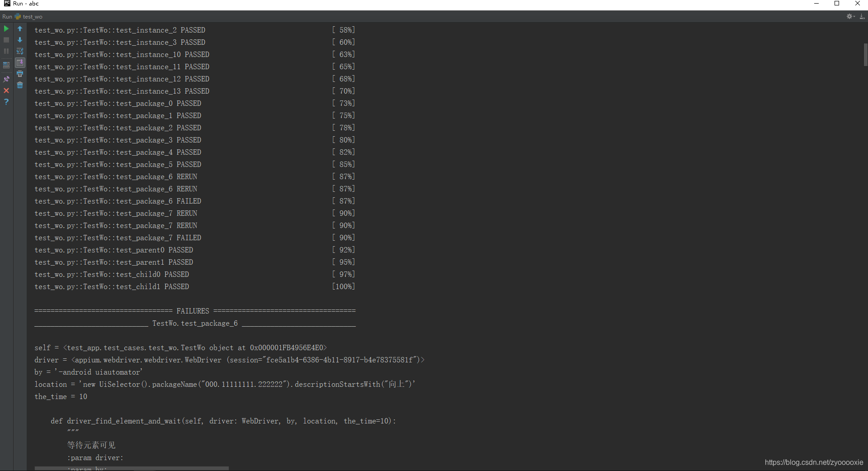Clear all console output with trash icon

(20, 85)
